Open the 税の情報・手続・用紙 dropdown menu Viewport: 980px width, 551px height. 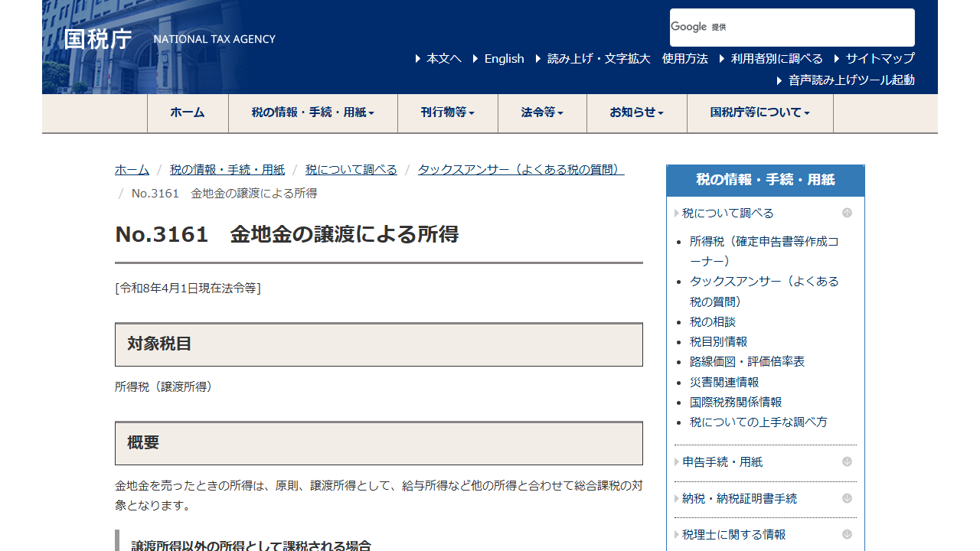[313, 112]
